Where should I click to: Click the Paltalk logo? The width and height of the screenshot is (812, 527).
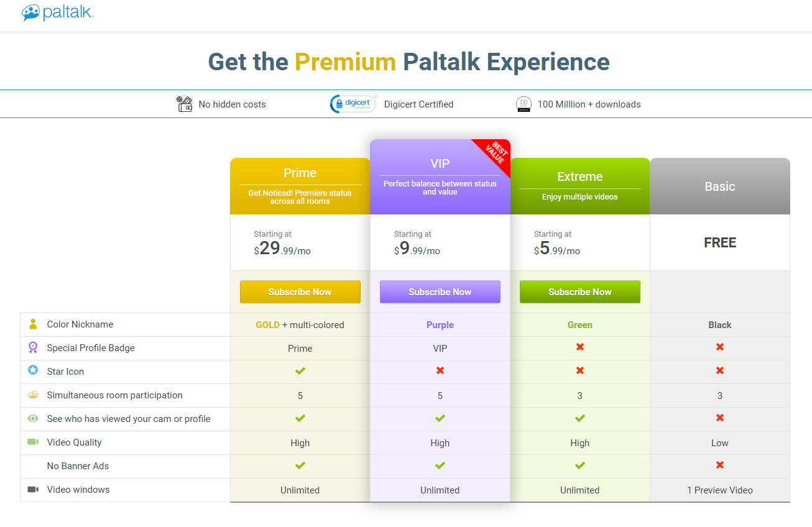coord(58,12)
